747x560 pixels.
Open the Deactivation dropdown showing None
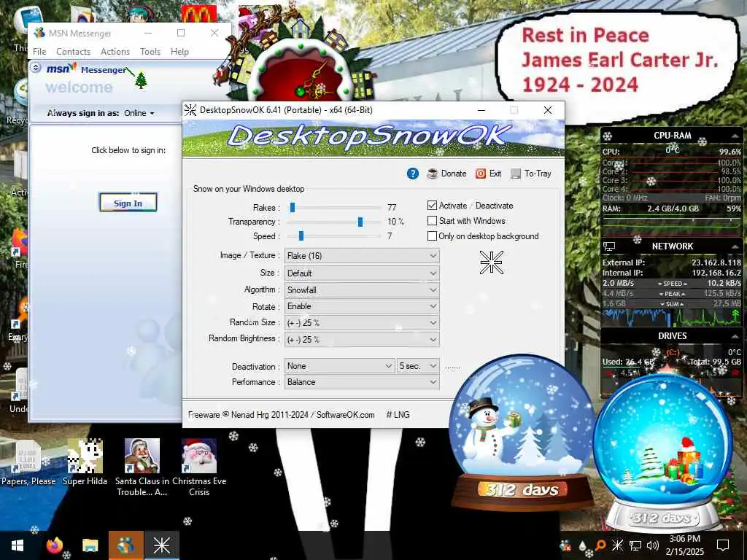(339, 366)
